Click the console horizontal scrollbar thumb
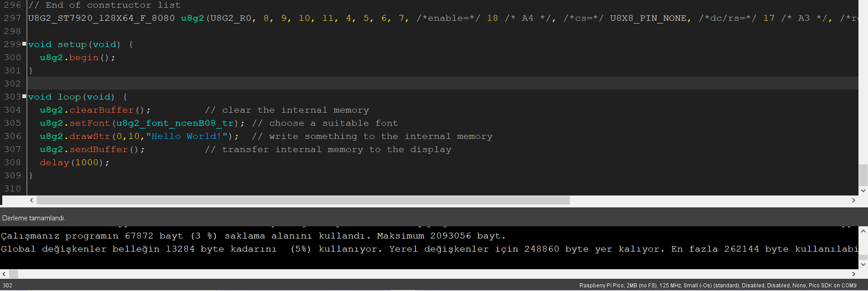 (14, 274)
